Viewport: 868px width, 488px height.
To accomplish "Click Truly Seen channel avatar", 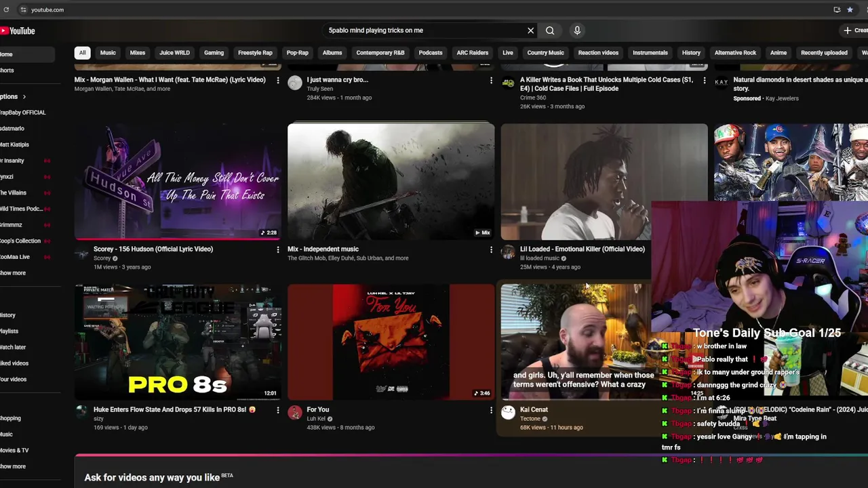I will pos(295,83).
